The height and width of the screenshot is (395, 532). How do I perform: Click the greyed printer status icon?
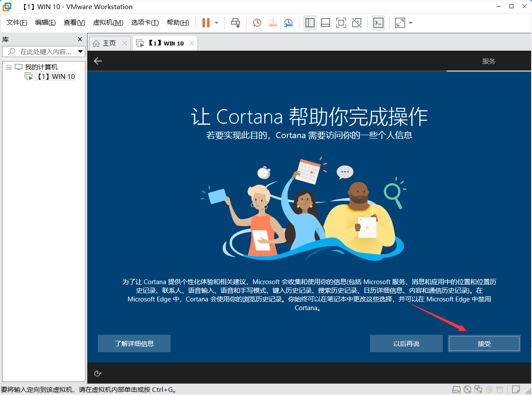(x=500, y=389)
